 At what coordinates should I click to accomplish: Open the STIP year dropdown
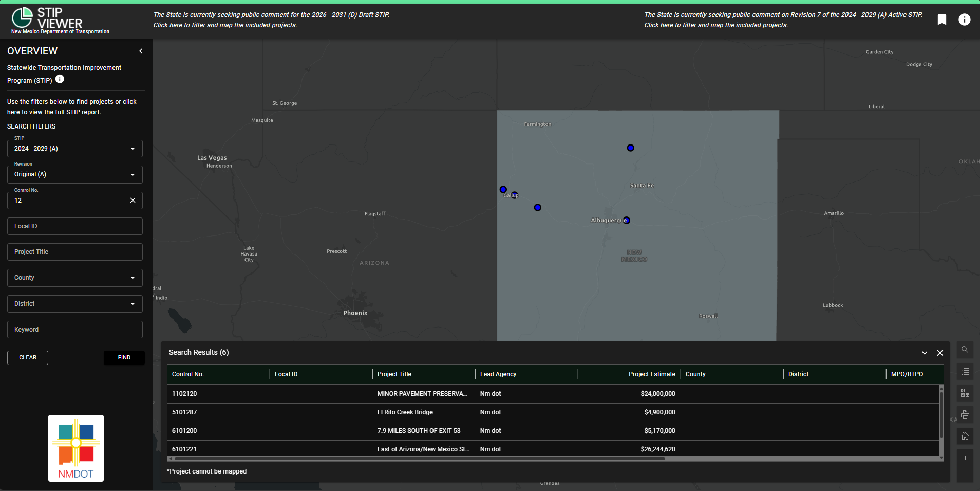75,149
